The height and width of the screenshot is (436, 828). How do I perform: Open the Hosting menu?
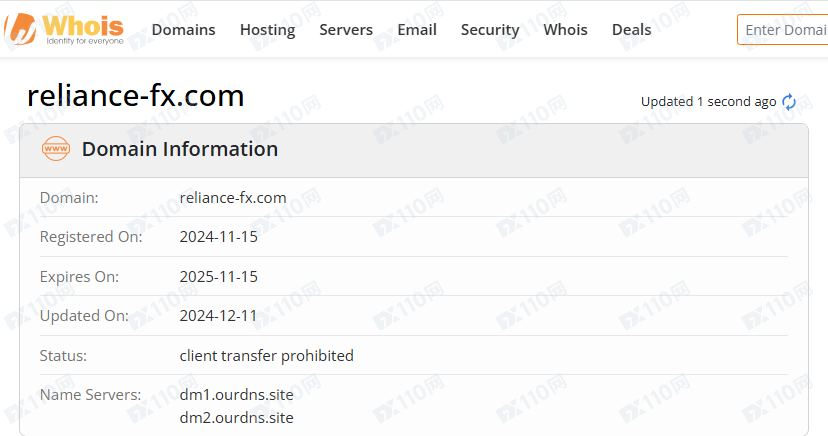tap(267, 30)
